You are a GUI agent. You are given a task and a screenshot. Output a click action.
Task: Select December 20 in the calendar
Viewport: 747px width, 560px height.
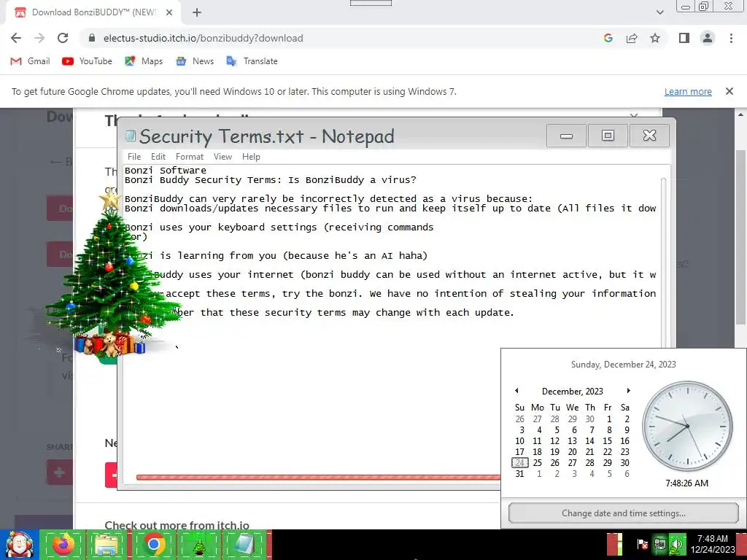(572, 452)
